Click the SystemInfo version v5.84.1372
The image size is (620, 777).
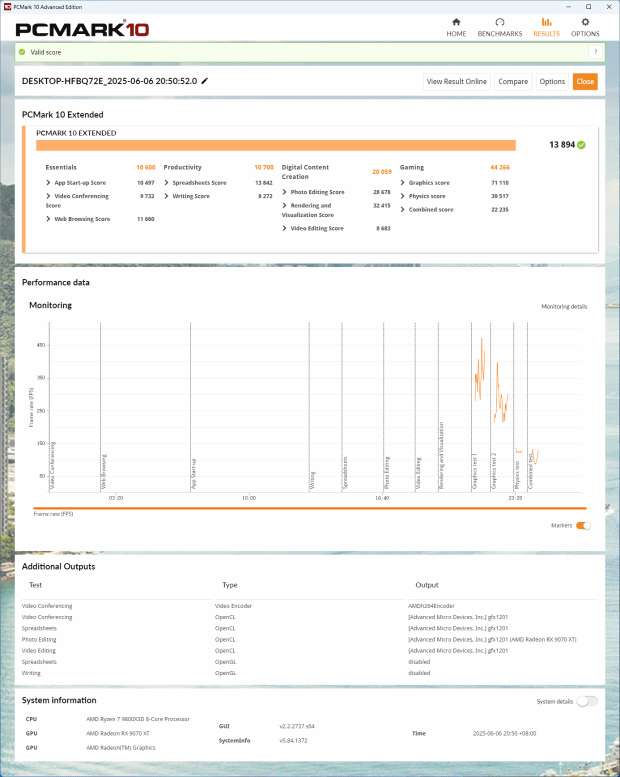click(x=293, y=741)
